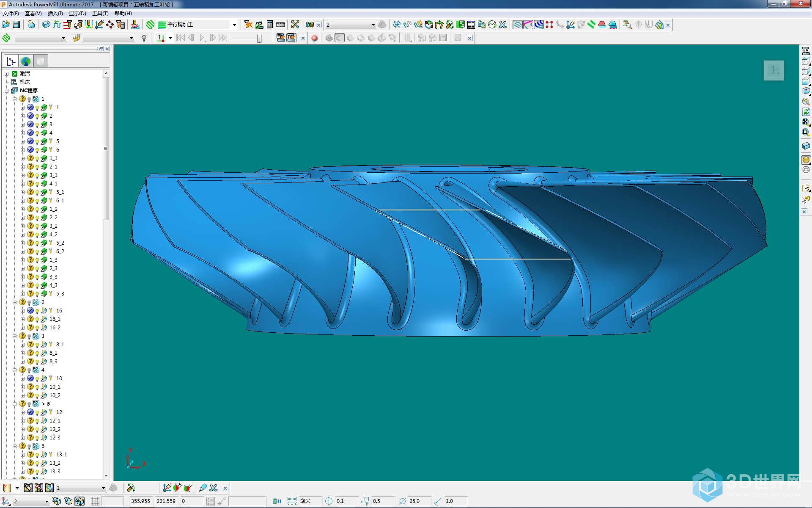Click the simulation speed slider handle
812x508 pixels.
click(259, 38)
